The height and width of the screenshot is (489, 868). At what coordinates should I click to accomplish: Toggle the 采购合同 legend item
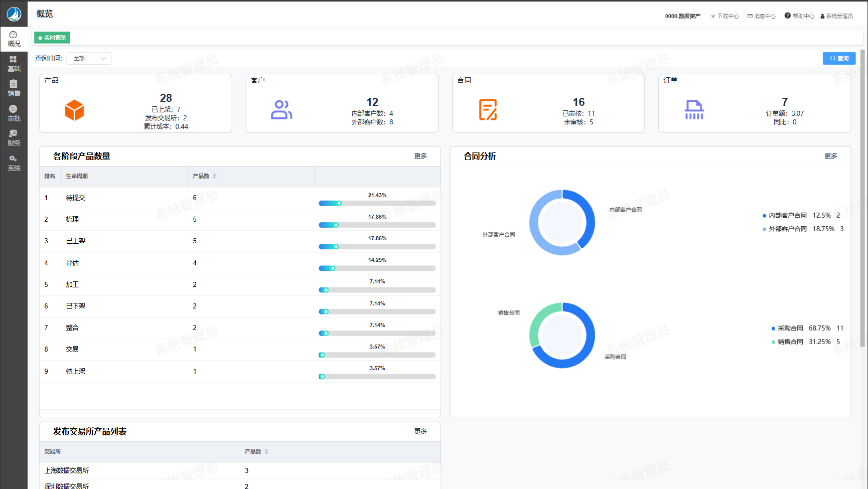(x=790, y=329)
